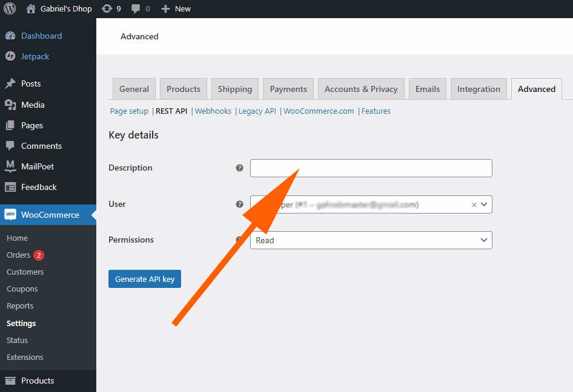
Task: Click the Dashboard gauge icon
Action: tap(10, 36)
